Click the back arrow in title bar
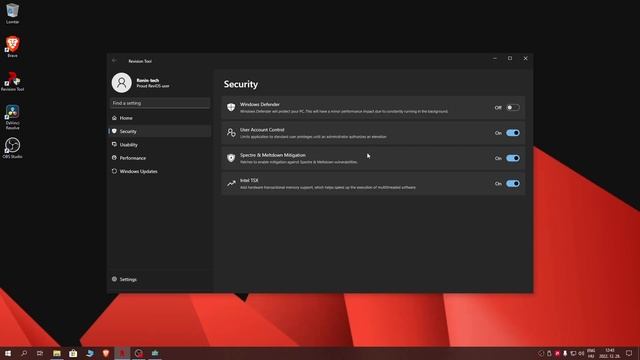This screenshot has width=640, height=360. click(x=114, y=61)
